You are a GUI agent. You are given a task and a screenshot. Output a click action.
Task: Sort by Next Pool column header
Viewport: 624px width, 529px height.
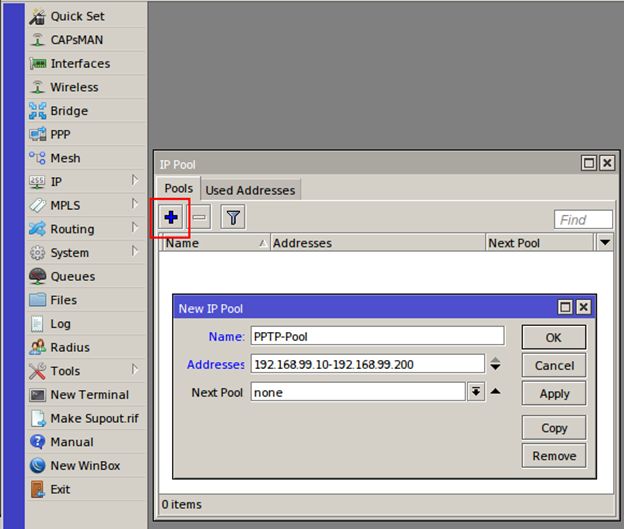click(x=539, y=243)
